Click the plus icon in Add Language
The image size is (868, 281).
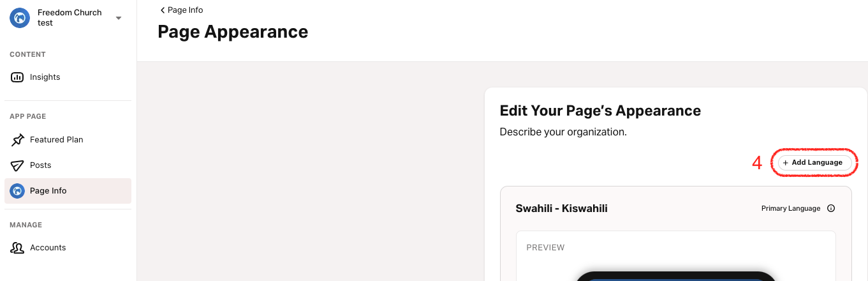(786, 163)
